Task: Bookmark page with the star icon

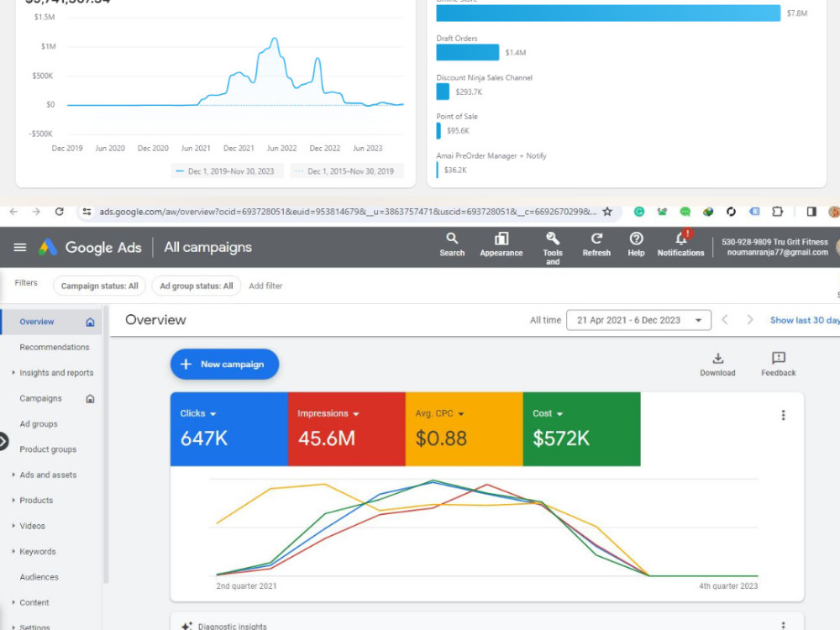Action: pyautogui.click(x=607, y=212)
